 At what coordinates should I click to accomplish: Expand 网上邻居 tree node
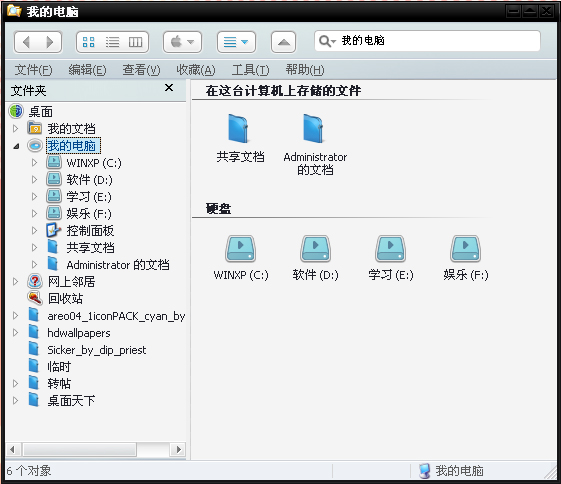[x=15, y=282]
